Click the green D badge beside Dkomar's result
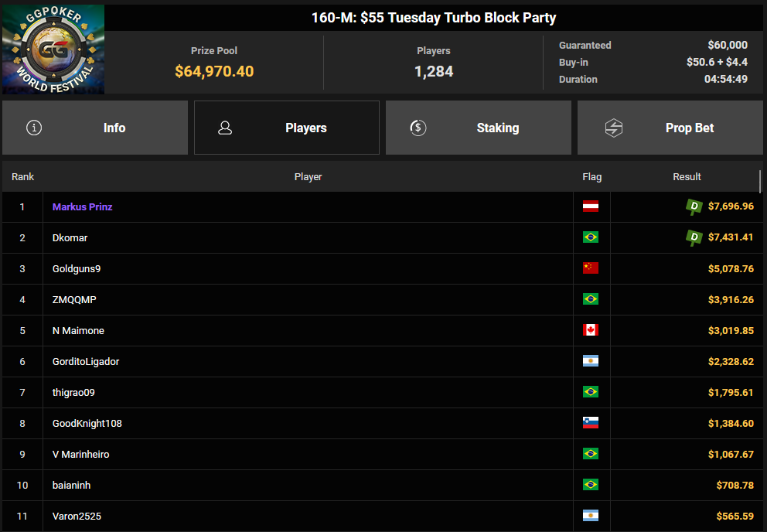This screenshot has height=532, width=767. click(694, 238)
